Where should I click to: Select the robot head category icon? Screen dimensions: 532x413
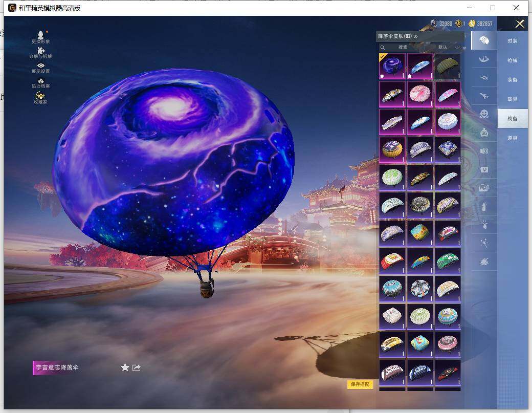(484, 133)
